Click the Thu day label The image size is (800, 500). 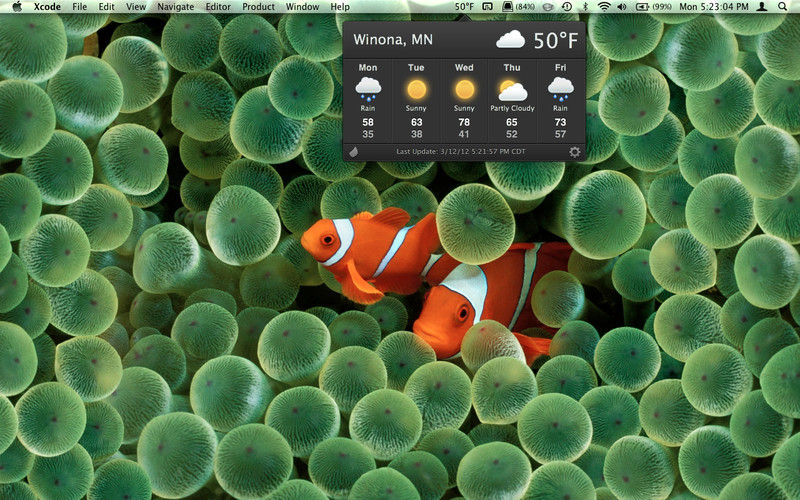tap(512, 67)
